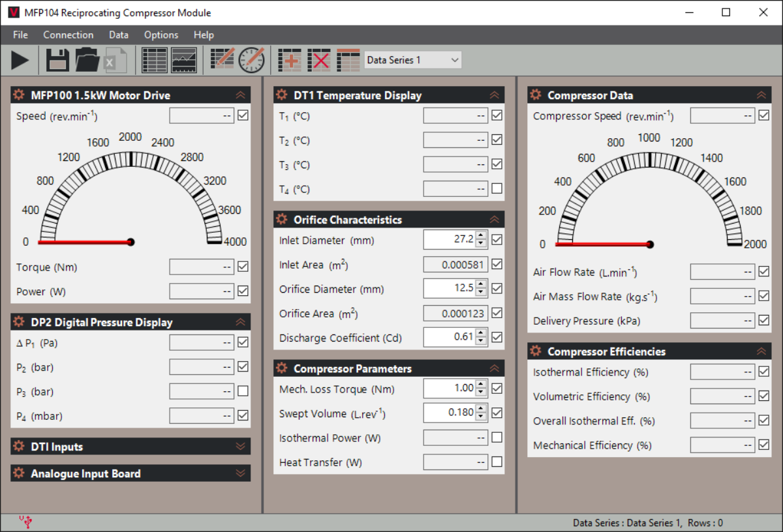Viewport: 783px width, 532px height.
Task: Click the rename data series table icon
Action: [x=348, y=60]
